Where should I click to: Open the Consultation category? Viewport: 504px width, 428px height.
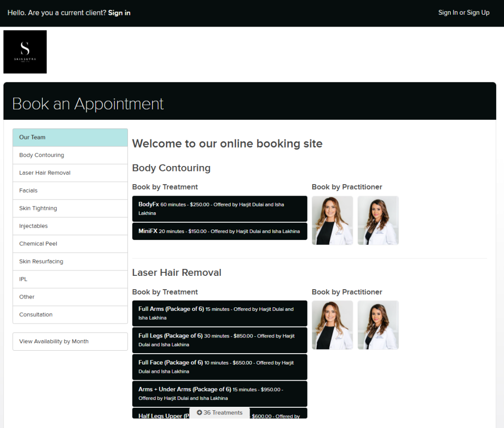coord(70,315)
